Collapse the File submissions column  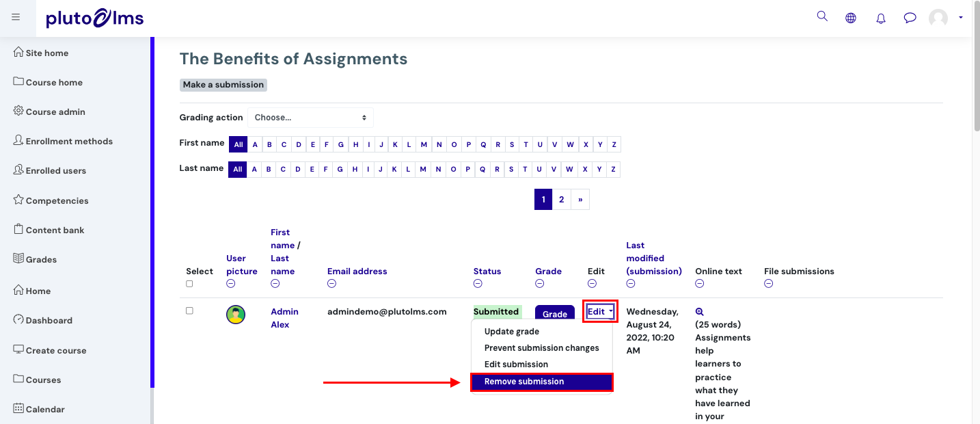[768, 284]
